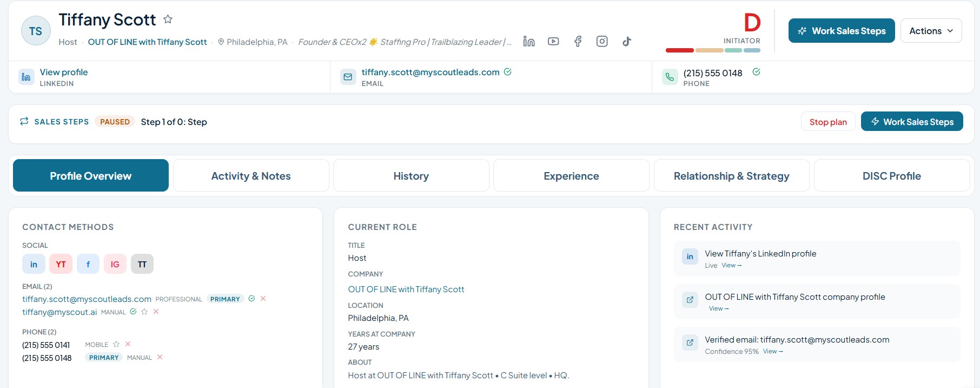Screen dimensions: 980x388
Task: Click View profile LinkedIn link
Action: tap(64, 72)
